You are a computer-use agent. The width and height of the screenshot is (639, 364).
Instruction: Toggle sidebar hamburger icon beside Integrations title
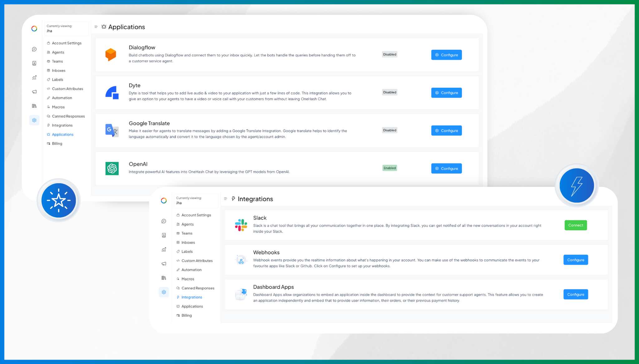[226, 199]
